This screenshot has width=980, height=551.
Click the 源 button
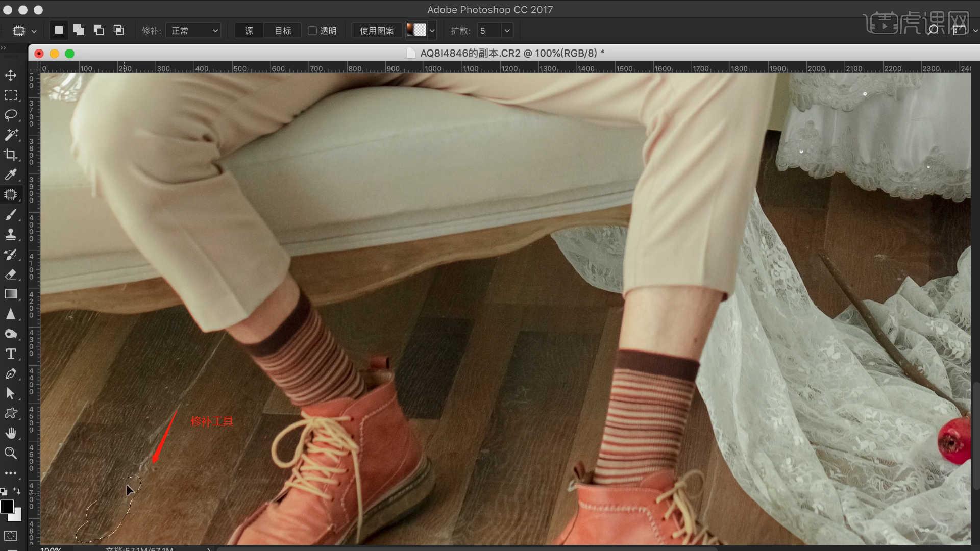(x=249, y=31)
